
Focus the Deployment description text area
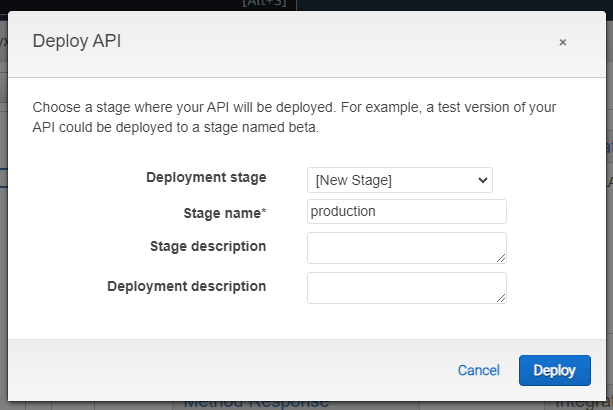[406, 287]
